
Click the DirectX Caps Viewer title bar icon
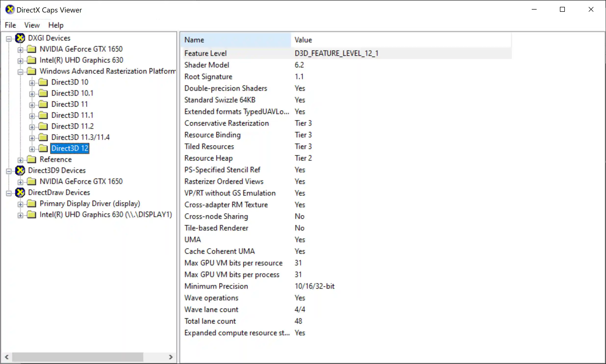click(10, 10)
